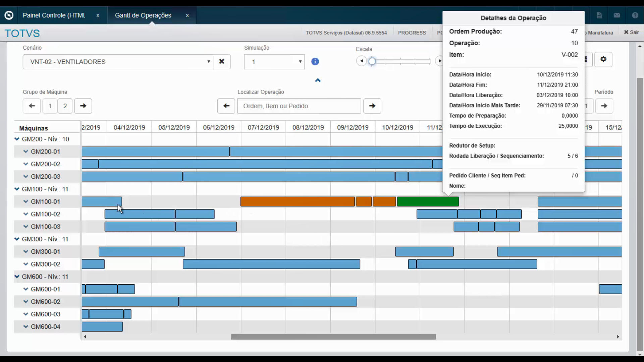Click the Escala slider handle

click(372, 61)
